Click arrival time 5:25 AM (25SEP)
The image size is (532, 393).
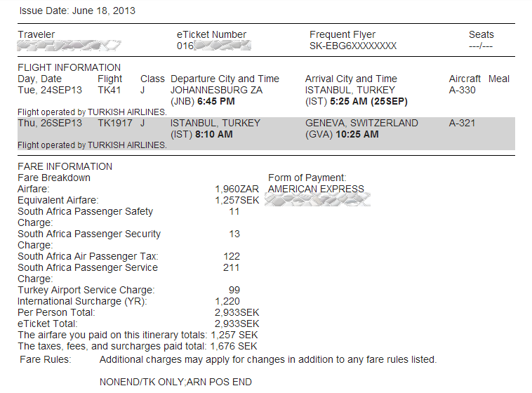pyautogui.click(x=368, y=101)
